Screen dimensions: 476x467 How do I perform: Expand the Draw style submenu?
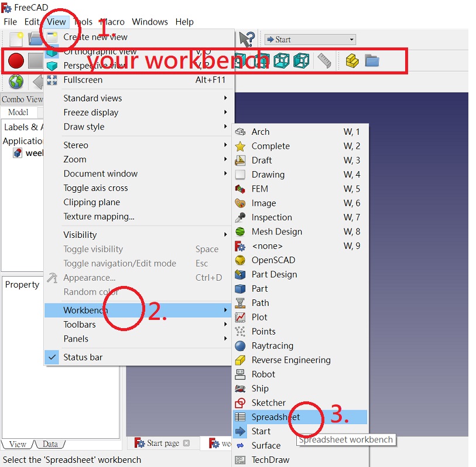click(138, 127)
